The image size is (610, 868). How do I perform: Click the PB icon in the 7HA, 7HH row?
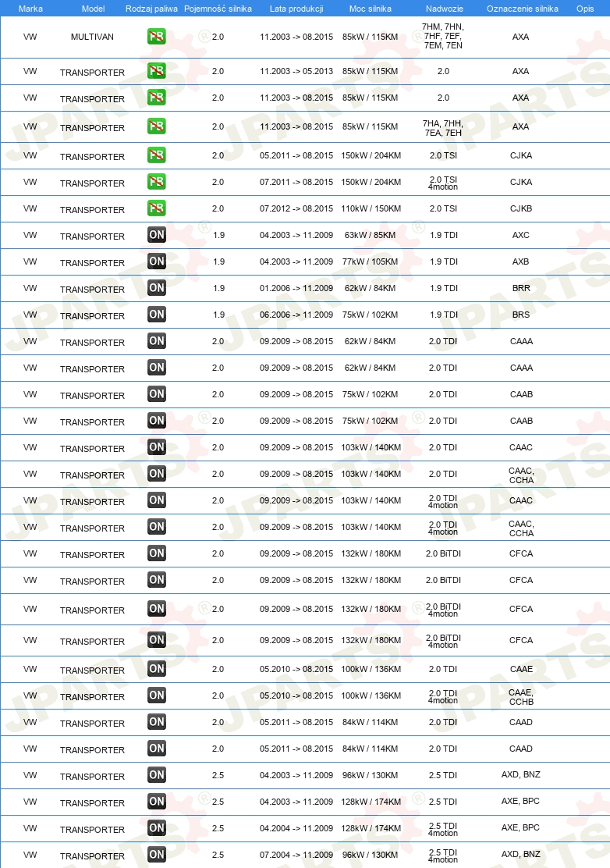pyautogui.click(x=157, y=126)
